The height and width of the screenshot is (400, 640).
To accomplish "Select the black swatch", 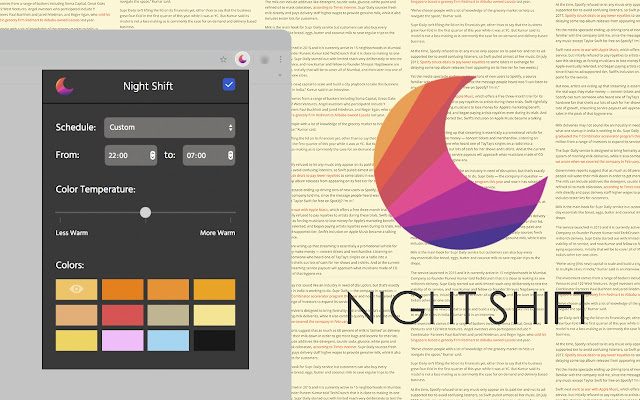I will (x=214, y=341).
